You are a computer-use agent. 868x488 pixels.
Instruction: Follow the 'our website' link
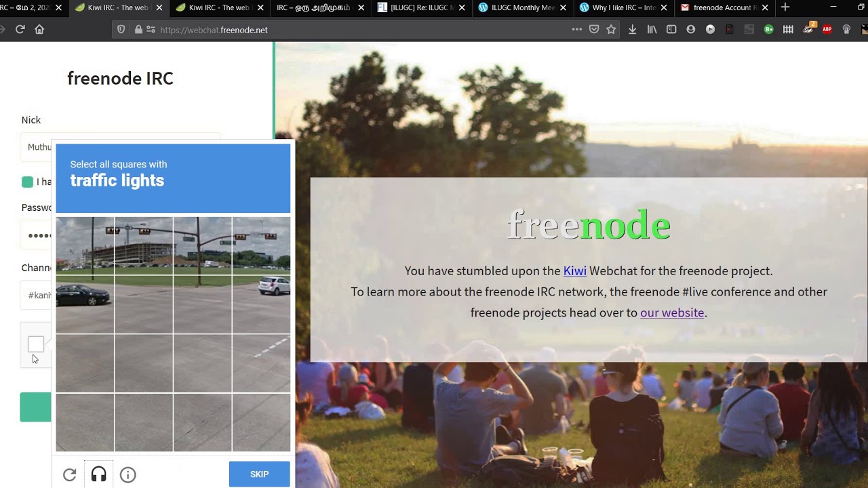[x=672, y=312]
